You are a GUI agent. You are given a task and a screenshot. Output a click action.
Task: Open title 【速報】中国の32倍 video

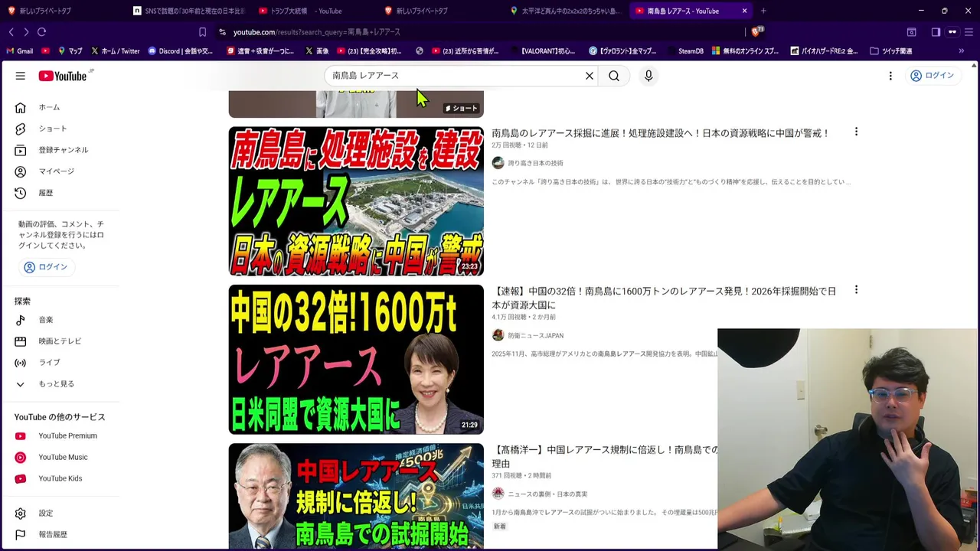point(664,298)
